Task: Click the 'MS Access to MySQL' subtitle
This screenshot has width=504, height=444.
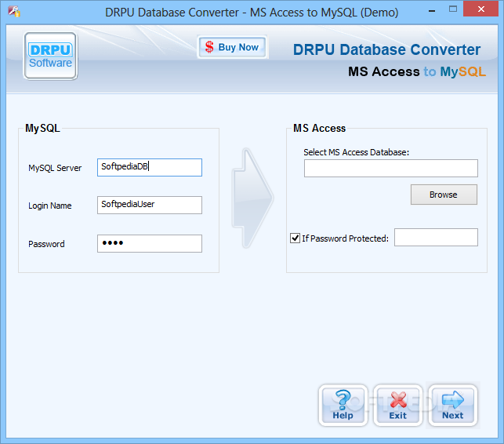Action: 417,71
